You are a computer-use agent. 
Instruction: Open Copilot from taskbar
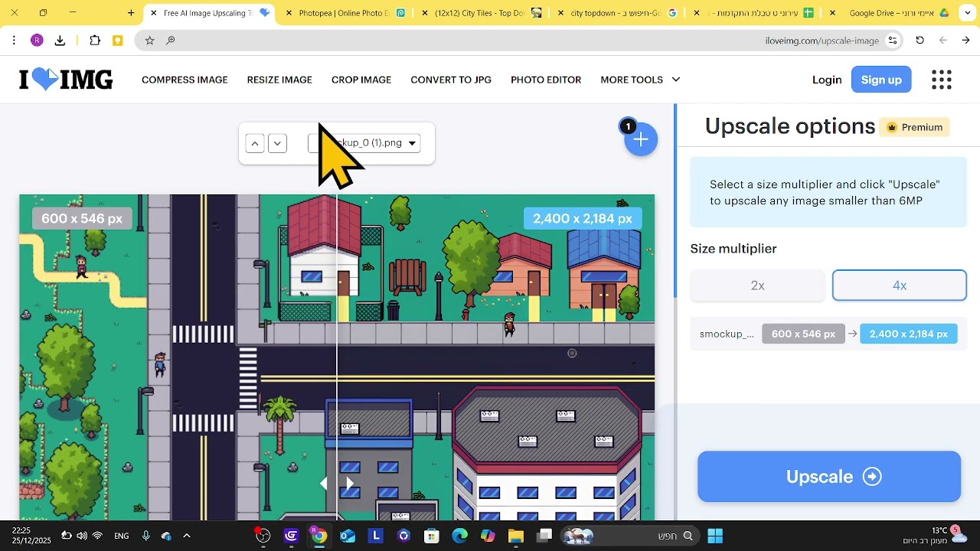click(x=488, y=536)
